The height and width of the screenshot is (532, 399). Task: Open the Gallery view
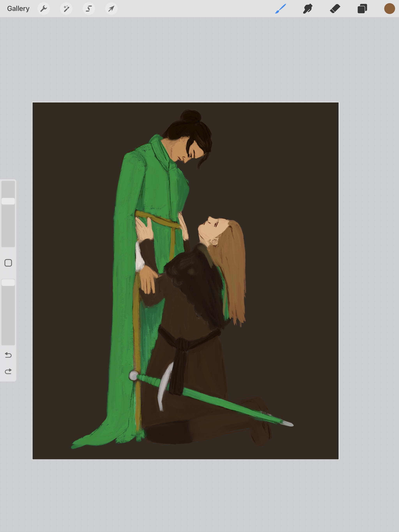click(18, 9)
